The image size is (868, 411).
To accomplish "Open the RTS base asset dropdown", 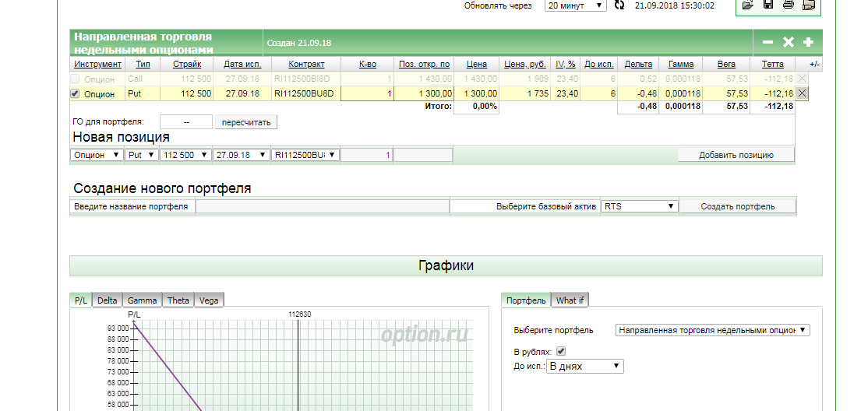I will pos(640,206).
